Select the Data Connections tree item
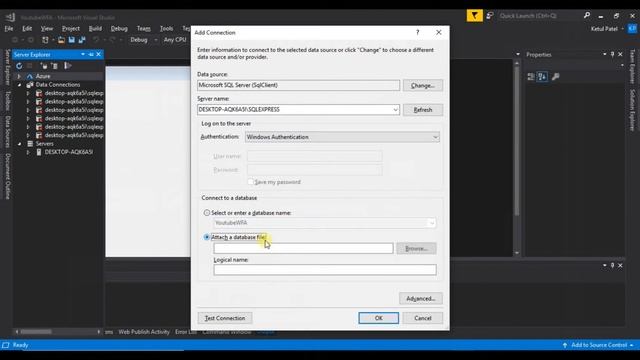640x360 pixels. tap(58, 85)
